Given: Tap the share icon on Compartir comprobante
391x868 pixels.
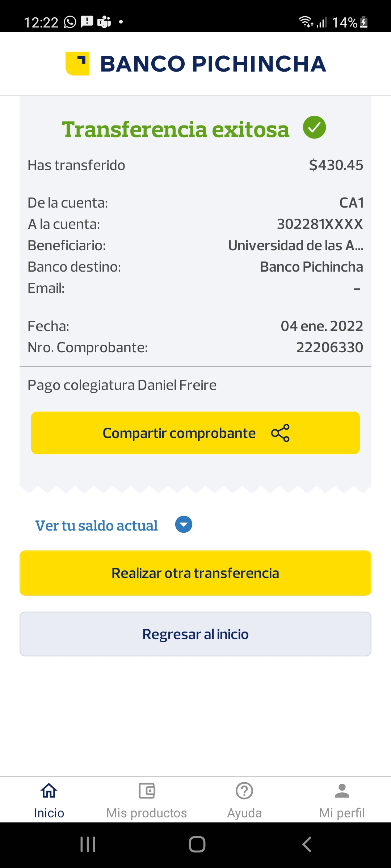Looking at the screenshot, I should (x=280, y=433).
